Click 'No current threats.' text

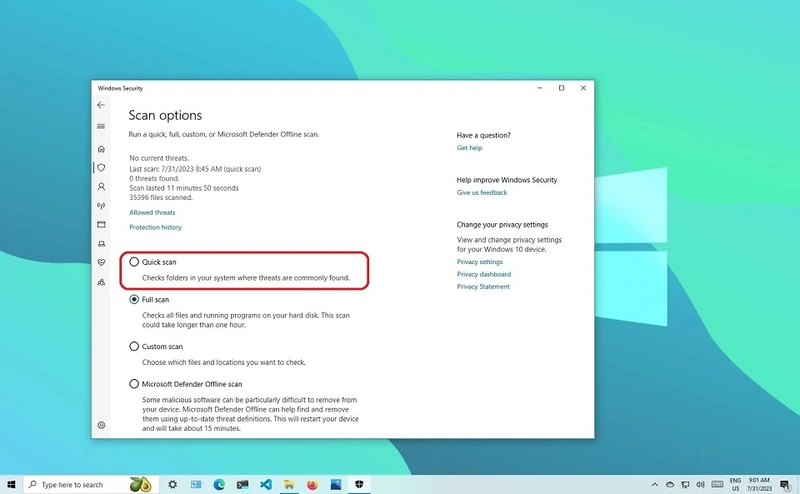point(159,158)
